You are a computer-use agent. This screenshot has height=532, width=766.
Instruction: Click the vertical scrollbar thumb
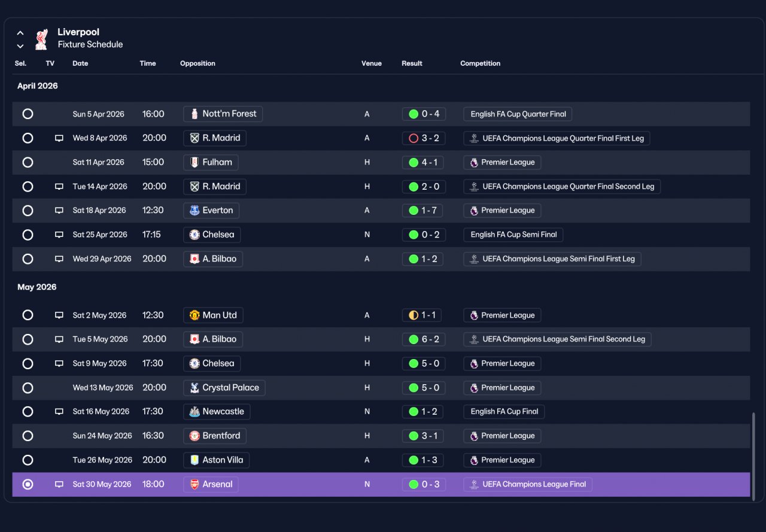[x=753, y=457]
